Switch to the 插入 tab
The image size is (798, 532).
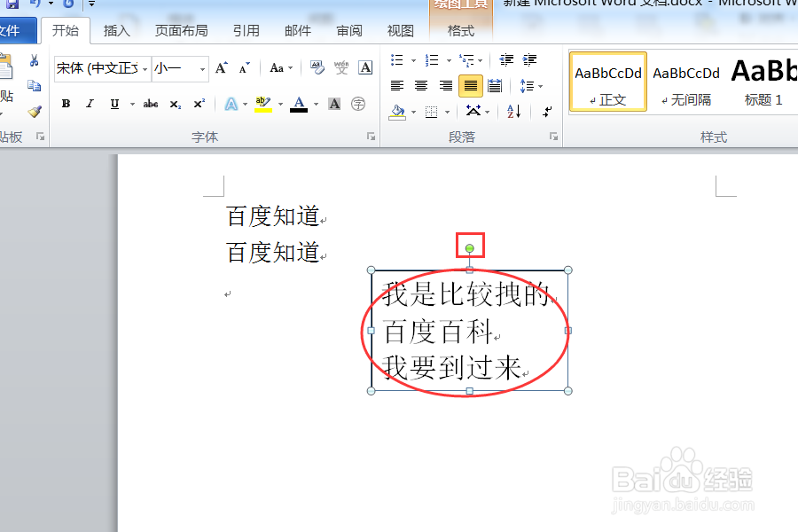coord(116,31)
